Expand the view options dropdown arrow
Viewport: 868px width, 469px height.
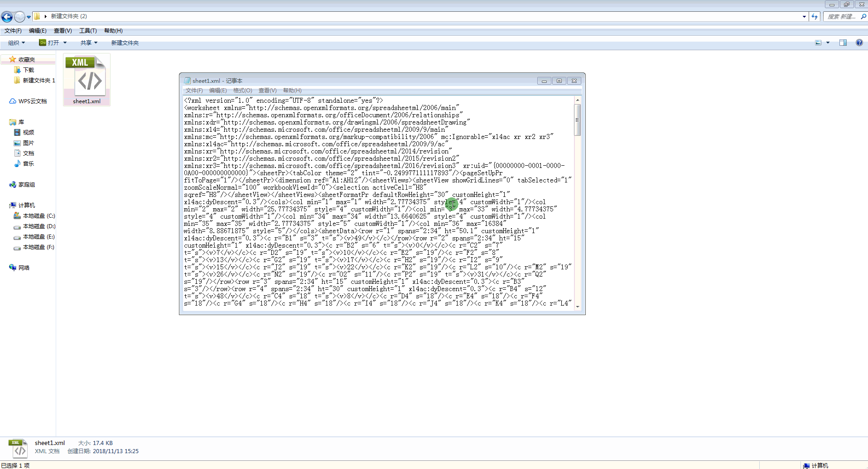[x=828, y=43]
